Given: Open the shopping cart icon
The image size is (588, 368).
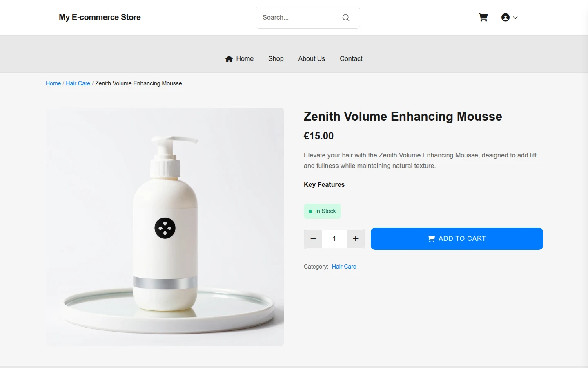Looking at the screenshot, I should click(x=483, y=18).
